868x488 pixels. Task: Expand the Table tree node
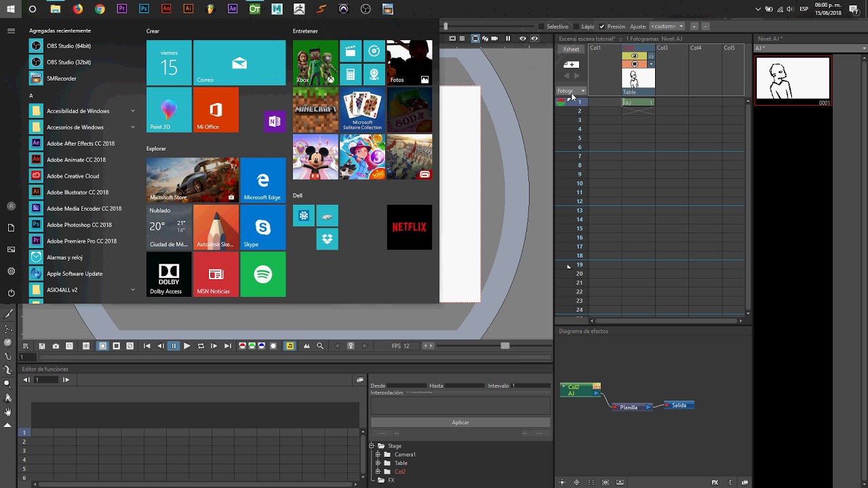pyautogui.click(x=378, y=464)
